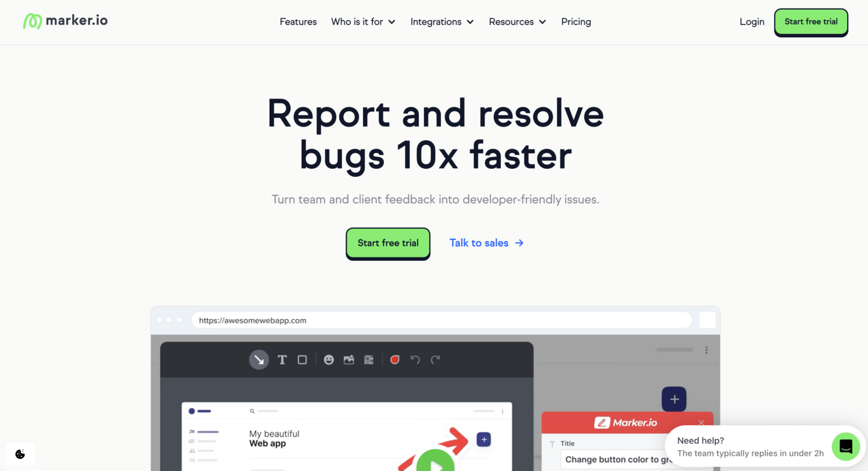Screen dimensions: 868x471
Task: Click the awesomewebapp.com address bar
Action: (x=442, y=320)
